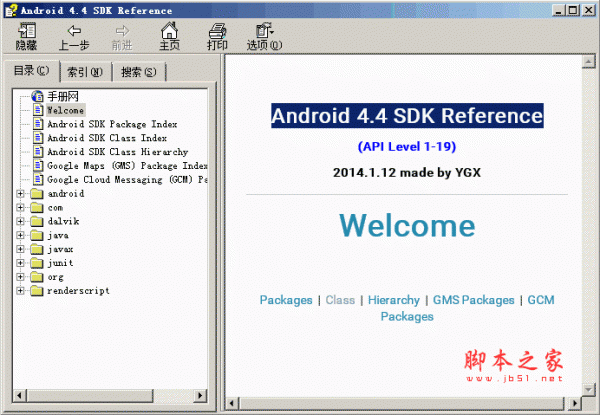600x415 pixels.
Task: Click the Hide (隐藏) toolbar icon
Action: pos(27,30)
